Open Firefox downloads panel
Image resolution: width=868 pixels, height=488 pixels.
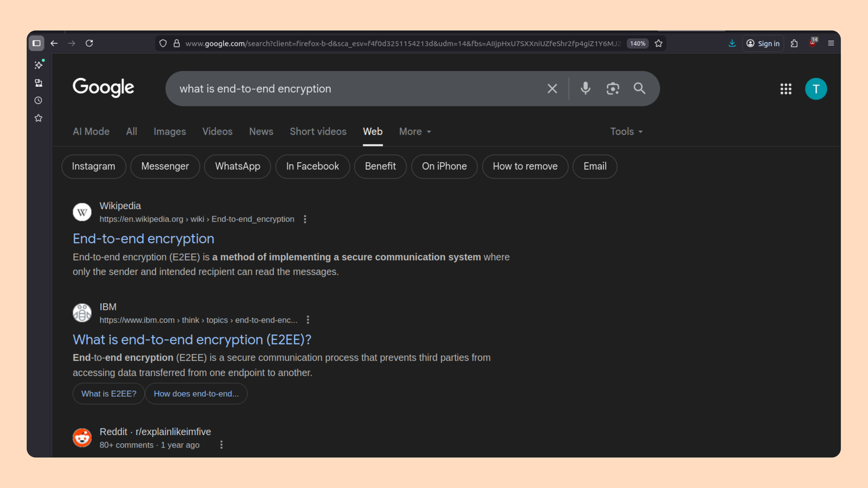point(732,43)
